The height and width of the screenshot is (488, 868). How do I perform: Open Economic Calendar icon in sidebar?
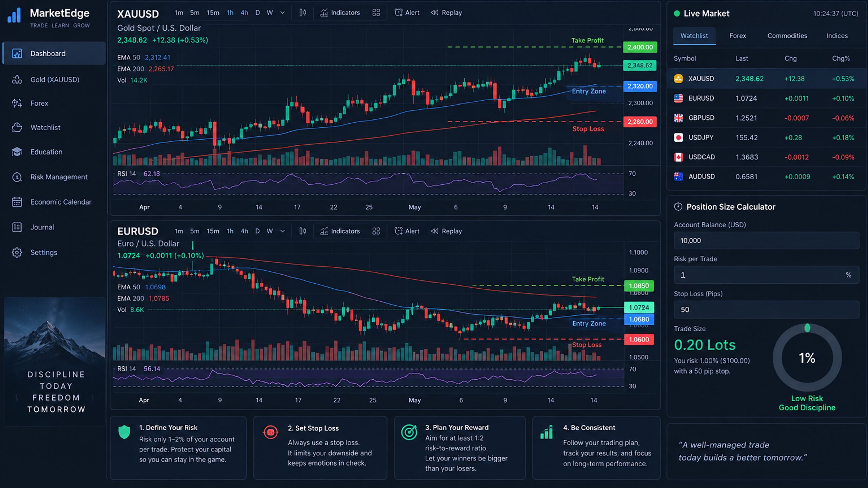17,202
